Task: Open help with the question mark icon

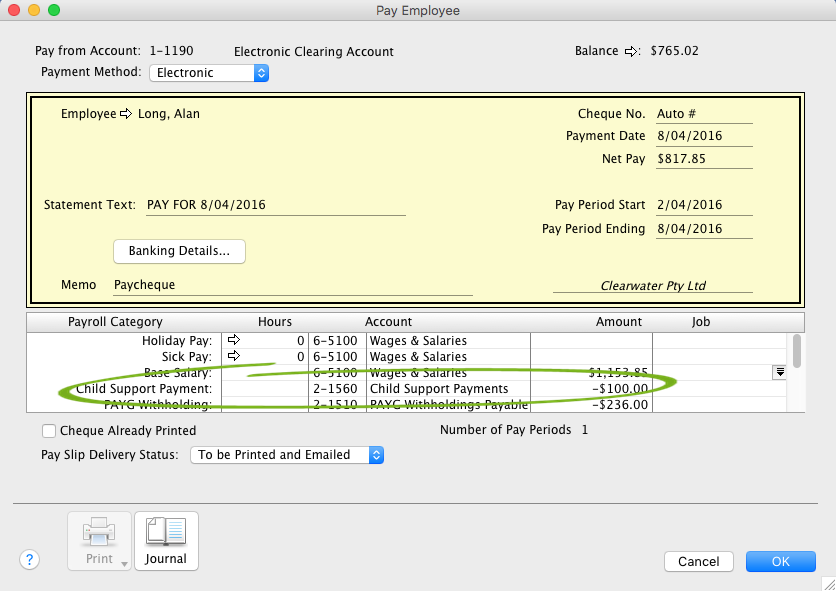Action: point(29,560)
